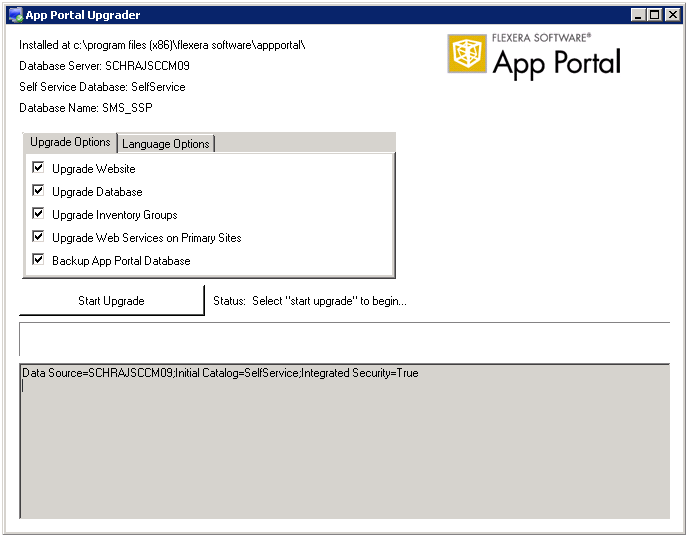Viewport: 686px width, 535px height.
Task: Disable the Upgrade Inventory Groups checkbox
Action: [38, 213]
